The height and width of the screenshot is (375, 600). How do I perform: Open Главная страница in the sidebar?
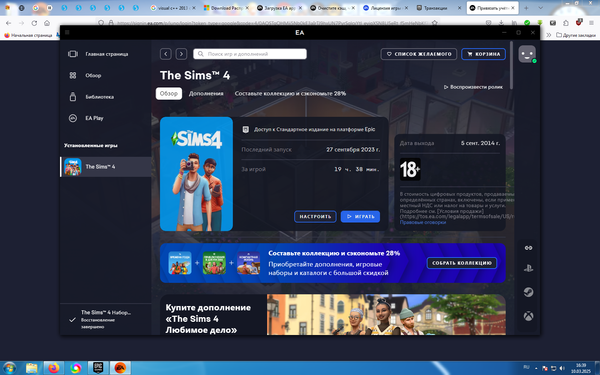[x=106, y=54]
